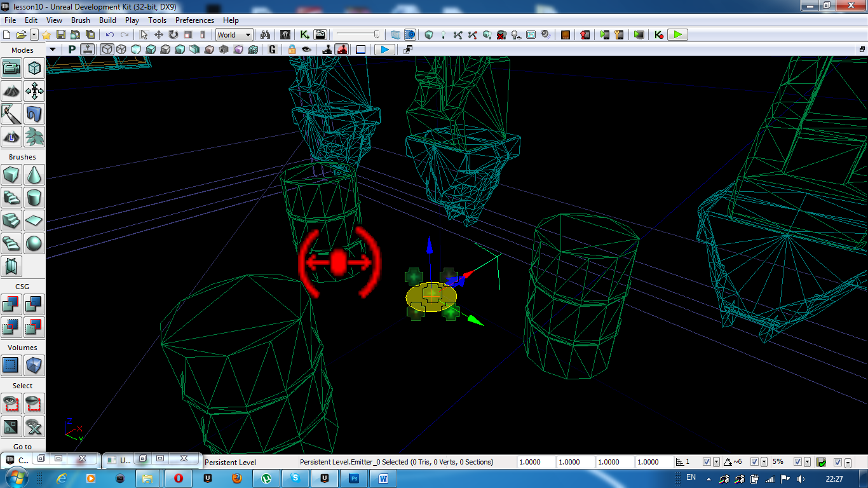
Task: Open the File menu
Action: [x=10, y=20]
